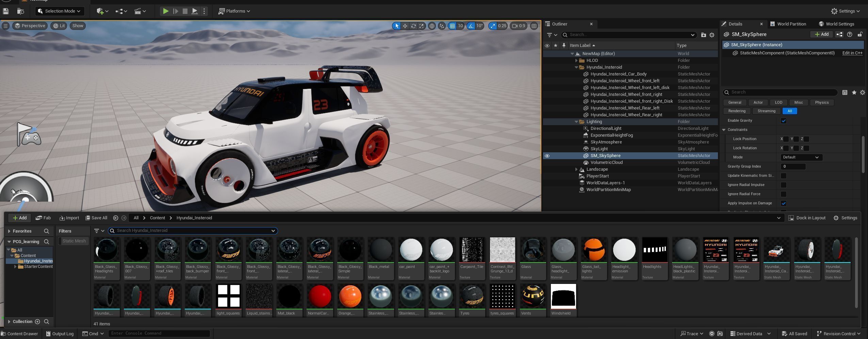This screenshot has height=339, width=868.
Task: Check Update Kinematic from Simulation box
Action: (784, 176)
